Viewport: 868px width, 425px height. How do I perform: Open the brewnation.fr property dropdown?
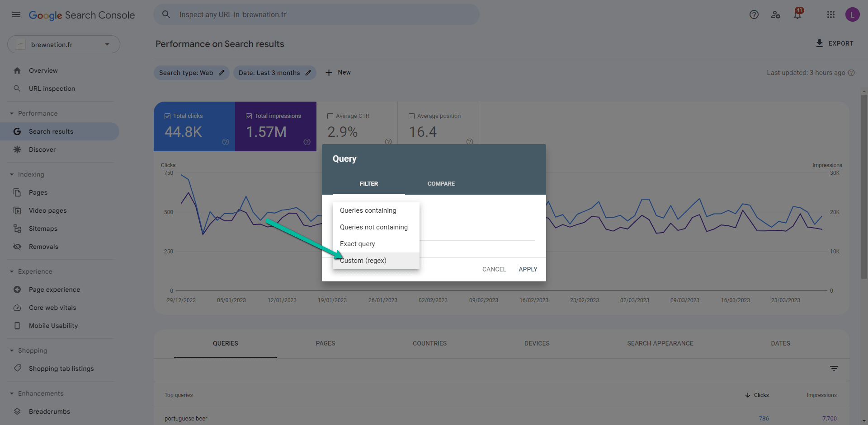(x=64, y=44)
